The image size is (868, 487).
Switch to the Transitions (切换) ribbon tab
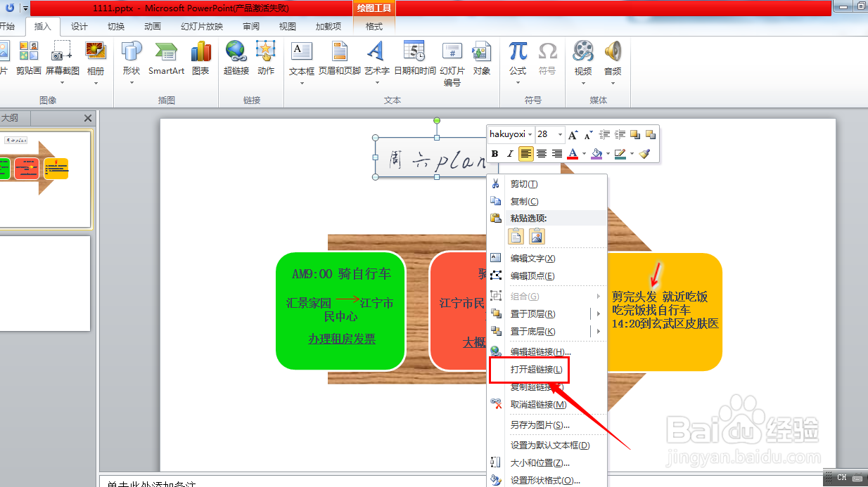pos(116,27)
